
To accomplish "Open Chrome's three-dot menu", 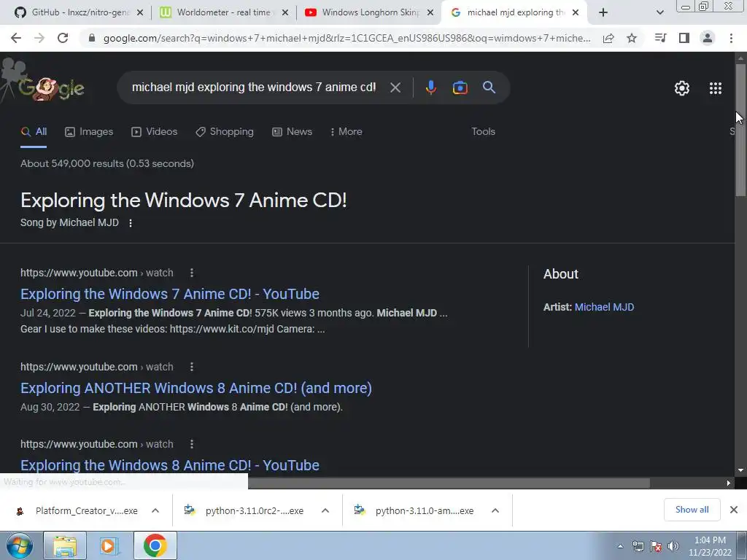I will [731, 38].
